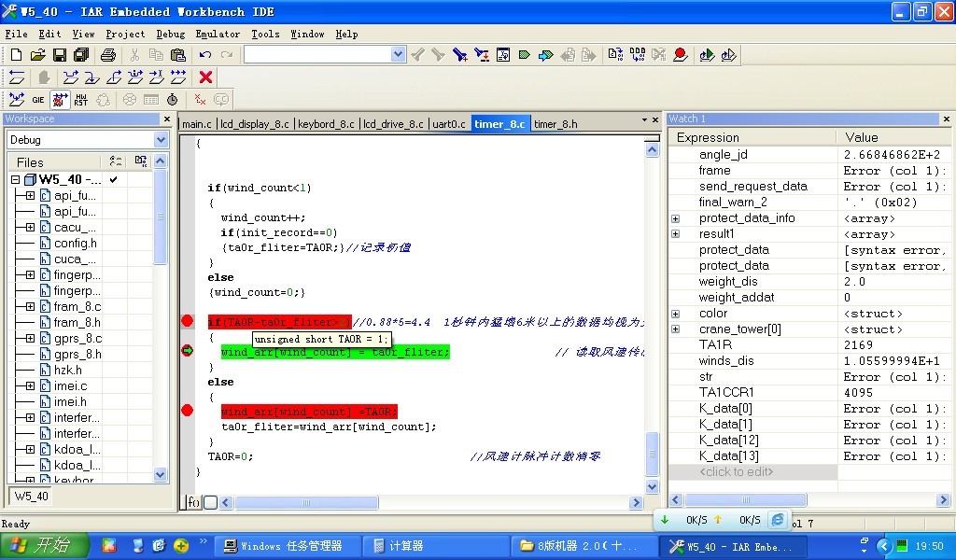Print the current file
Viewport: 956px width, 560px height.
click(108, 55)
